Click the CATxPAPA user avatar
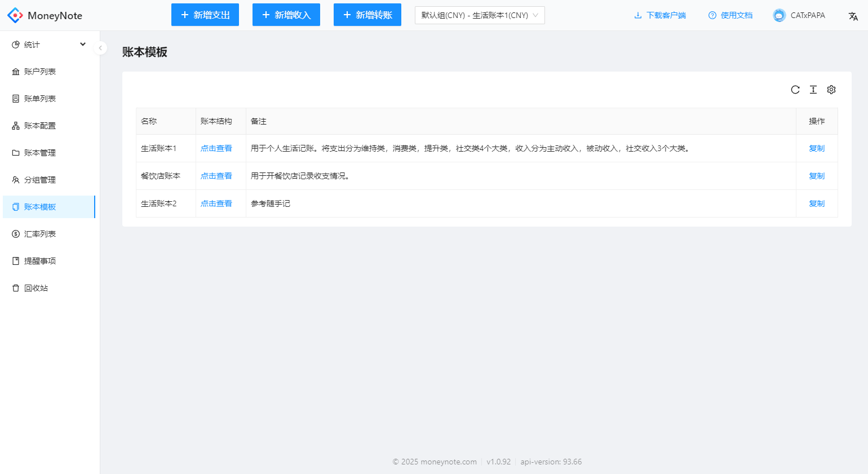Image resolution: width=868 pixels, height=474 pixels. pyautogui.click(x=780, y=15)
